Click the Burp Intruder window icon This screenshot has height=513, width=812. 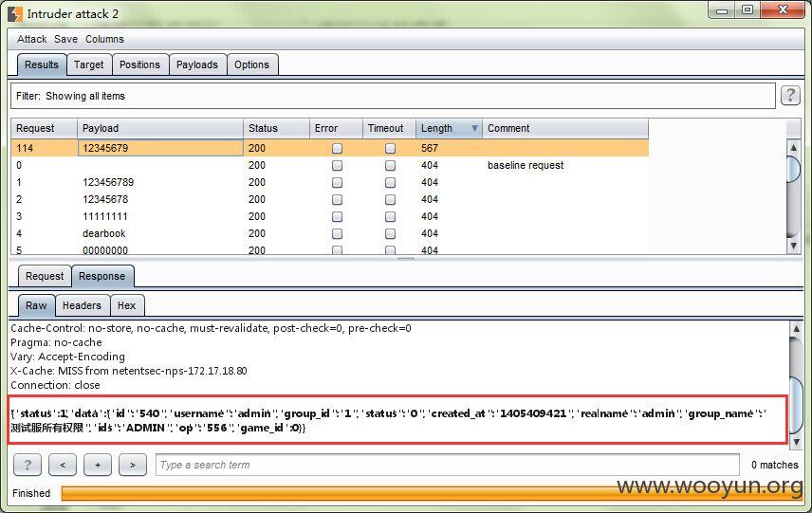click(15, 13)
